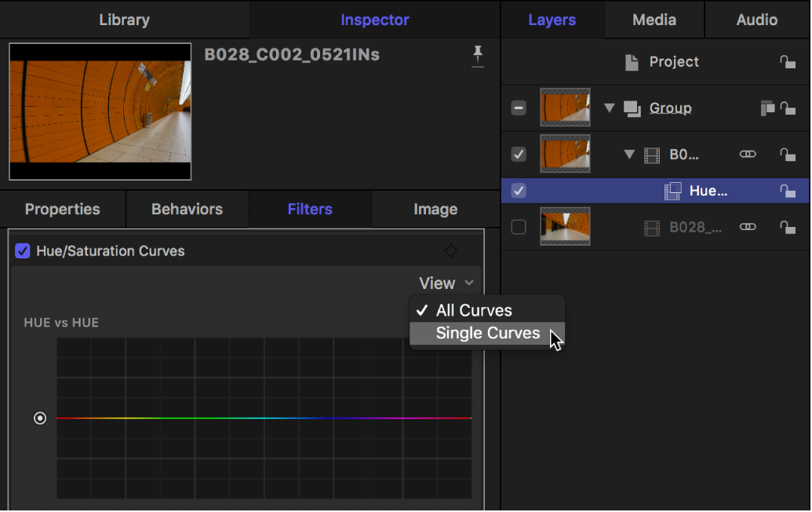Click the B028 clip thumbnail in Layers

(565, 226)
